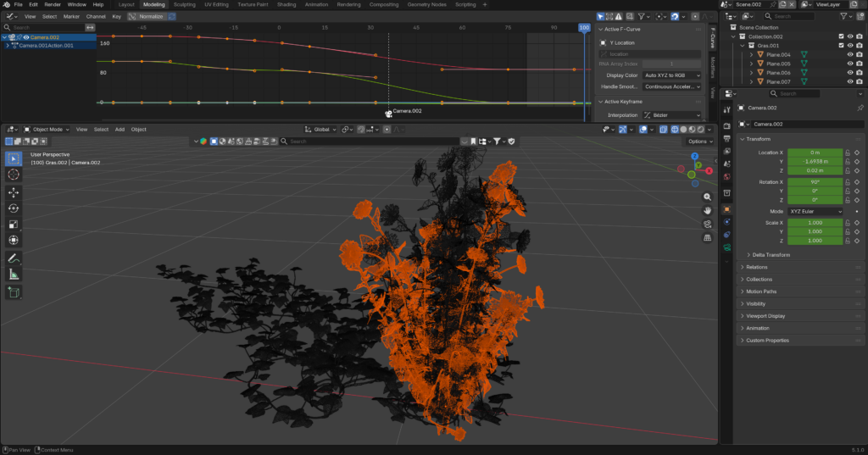Expand the Plane.007 tree item
This screenshot has height=455, width=868.
click(751, 82)
